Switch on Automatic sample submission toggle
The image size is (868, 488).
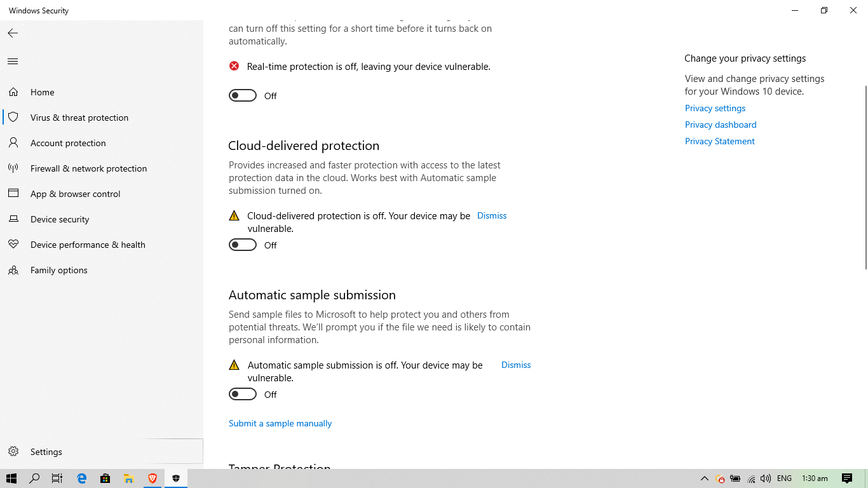(243, 394)
